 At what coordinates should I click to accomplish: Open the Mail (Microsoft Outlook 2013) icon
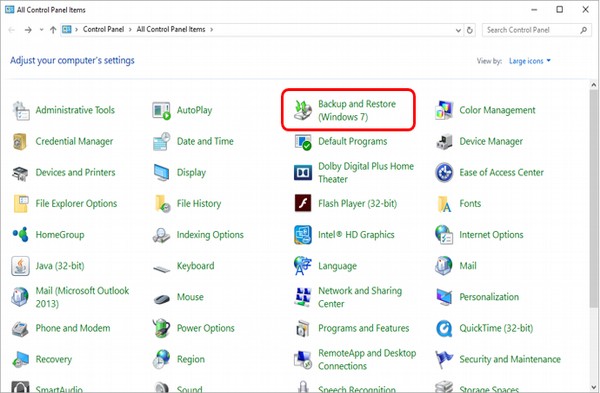coord(20,297)
